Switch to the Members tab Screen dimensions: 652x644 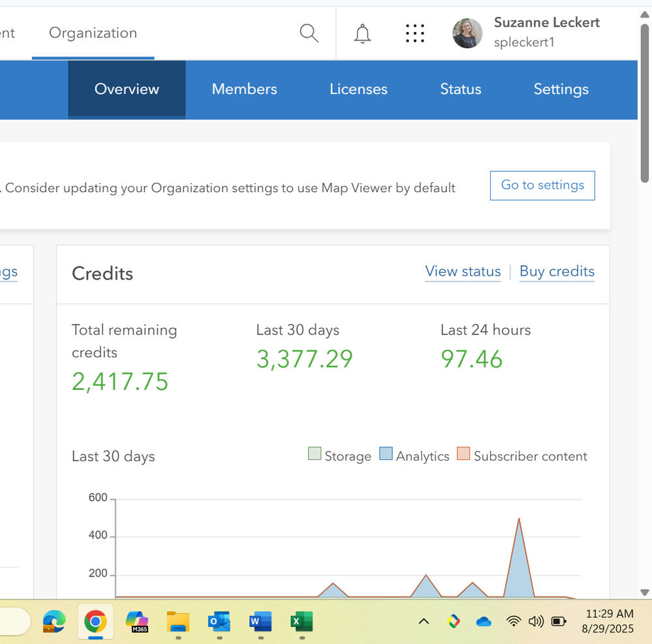(x=244, y=89)
